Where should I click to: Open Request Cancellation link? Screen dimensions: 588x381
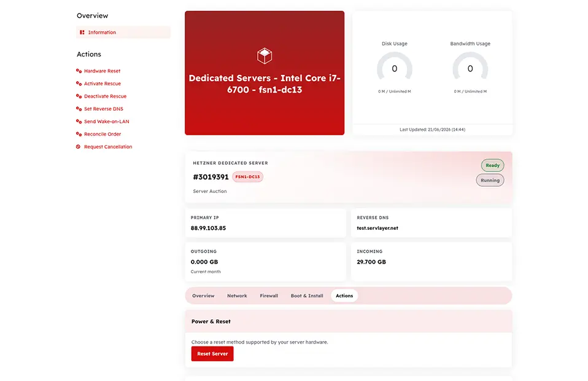click(x=108, y=147)
